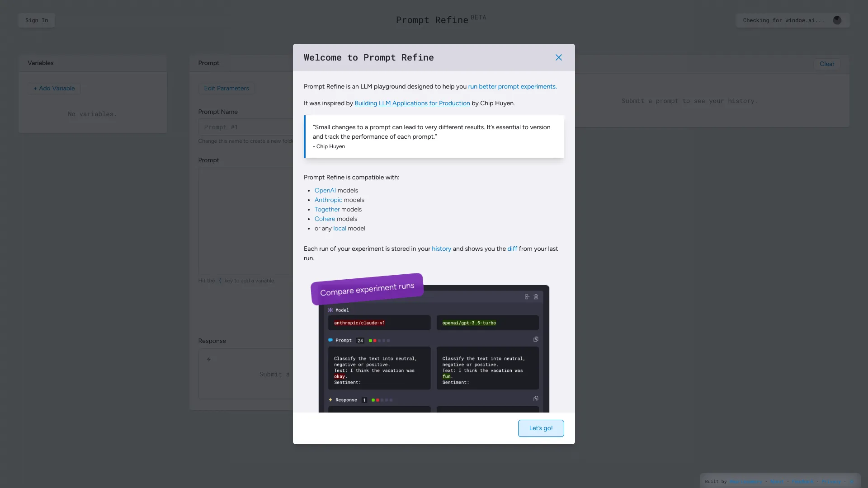This screenshot has height=488, width=868.
Task: Click the Let's go! button
Action: click(541, 428)
